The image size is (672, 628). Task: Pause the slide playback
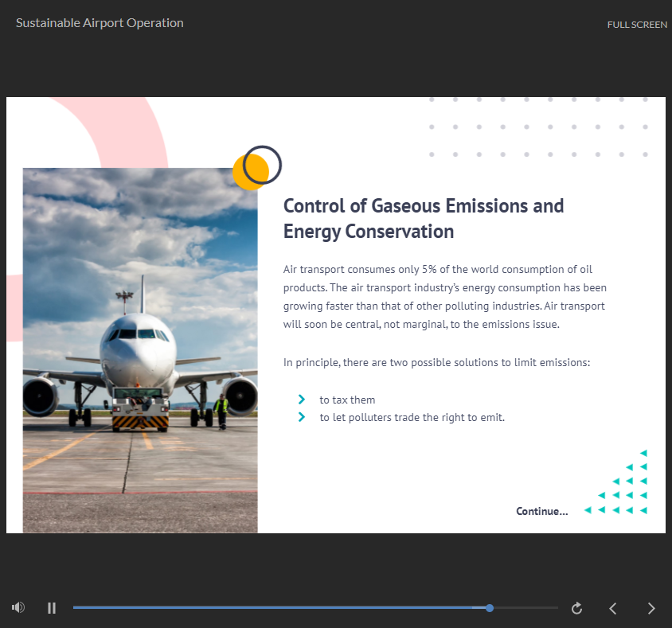[52, 608]
